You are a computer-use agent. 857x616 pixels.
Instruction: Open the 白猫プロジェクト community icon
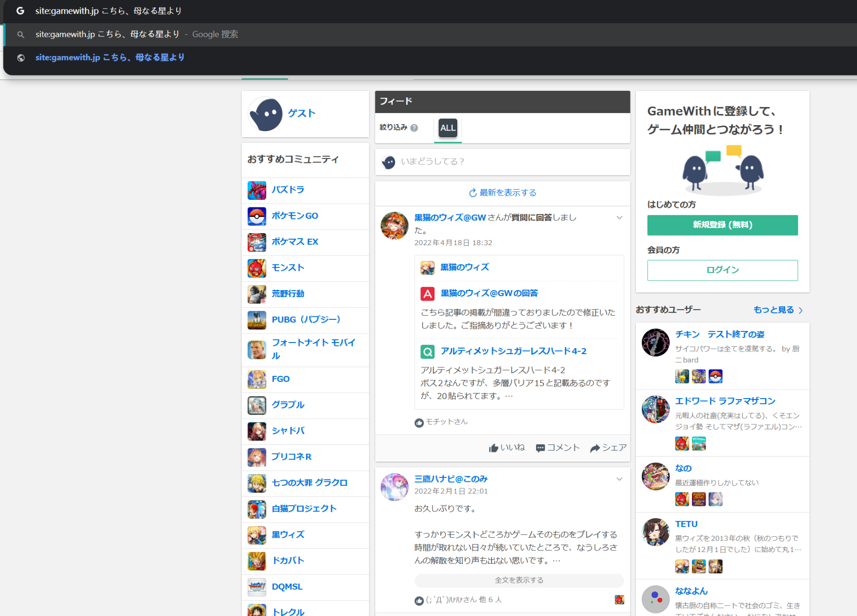[257, 509]
